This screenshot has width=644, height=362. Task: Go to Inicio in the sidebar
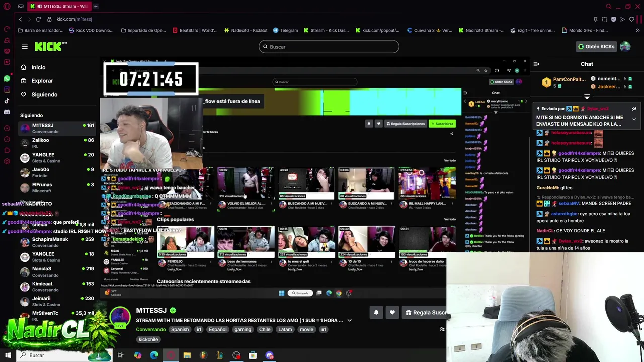tap(38, 67)
